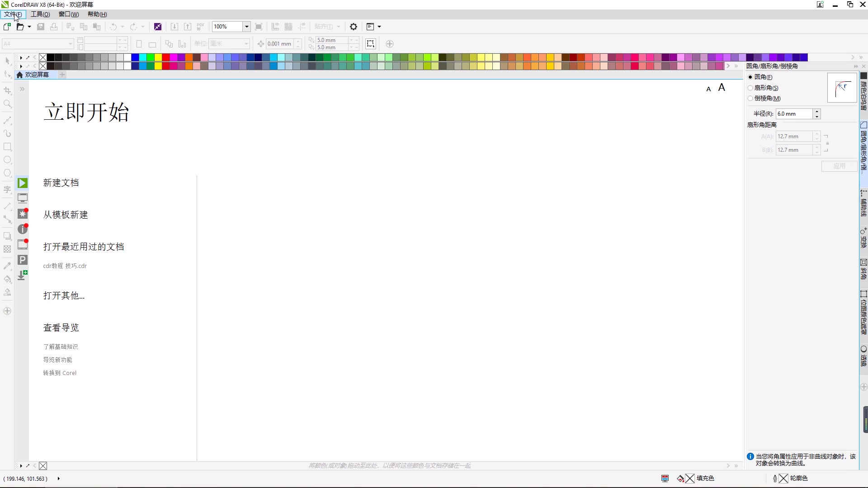
Task: Open recent file cdr教程 技巧.cdr
Action: 65,266
